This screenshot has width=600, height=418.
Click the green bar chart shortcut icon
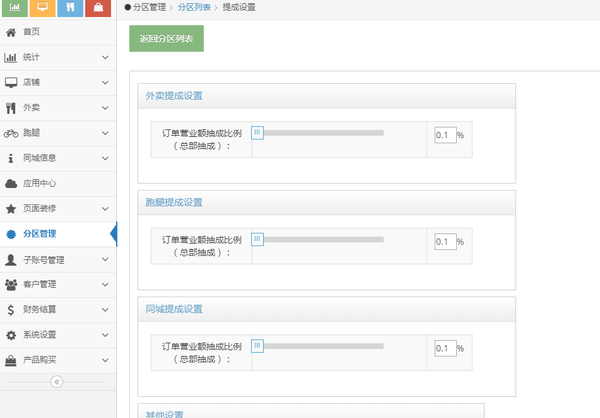click(15, 8)
